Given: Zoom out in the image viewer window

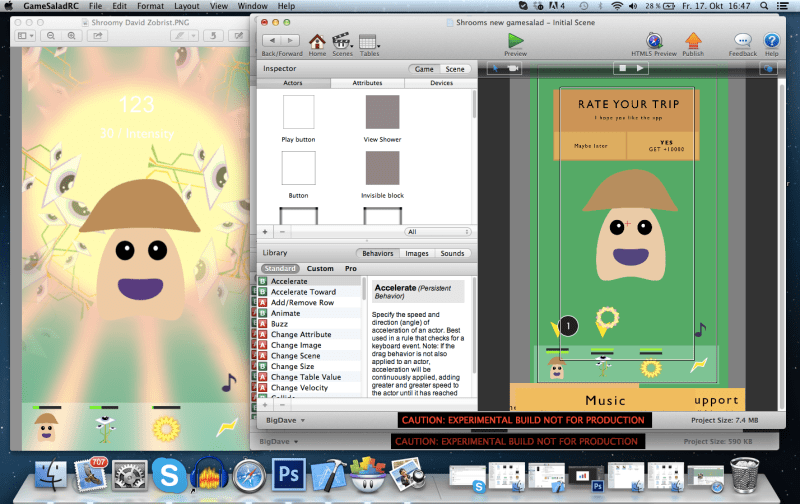Looking at the screenshot, I should coord(51,36).
